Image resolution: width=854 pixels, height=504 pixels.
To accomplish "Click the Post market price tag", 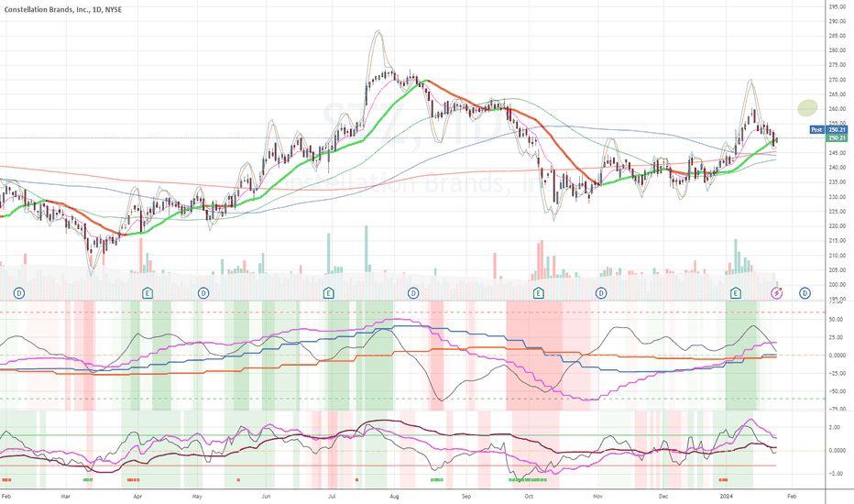I will (816, 130).
